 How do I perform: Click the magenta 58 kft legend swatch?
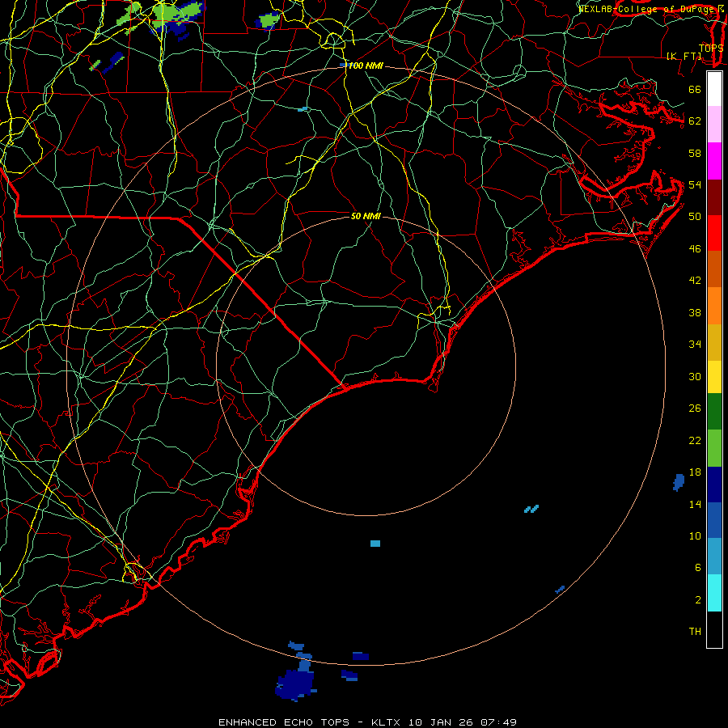click(714, 161)
